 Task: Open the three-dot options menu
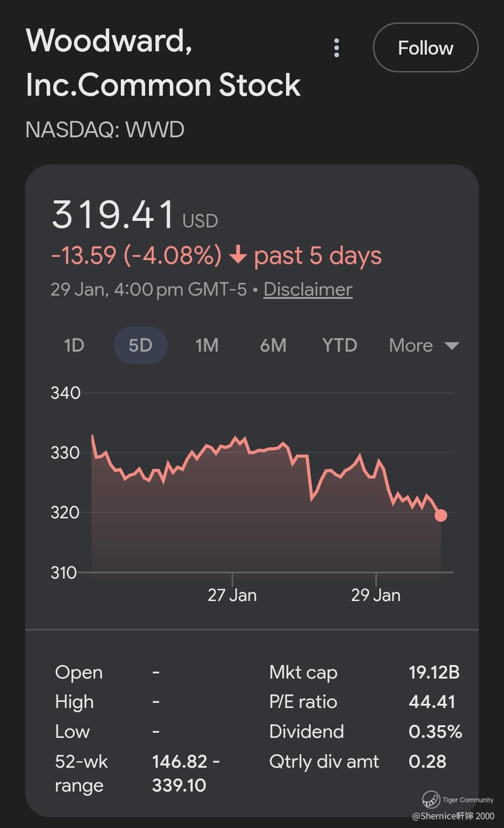(336, 48)
